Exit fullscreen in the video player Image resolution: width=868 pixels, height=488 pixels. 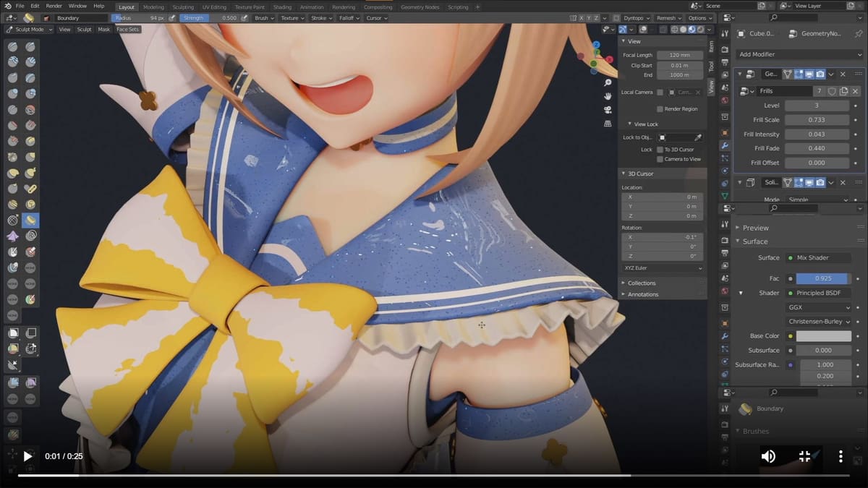(804, 456)
